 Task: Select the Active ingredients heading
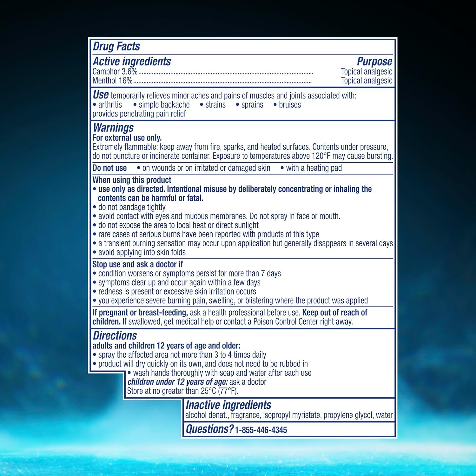click(132, 62)
